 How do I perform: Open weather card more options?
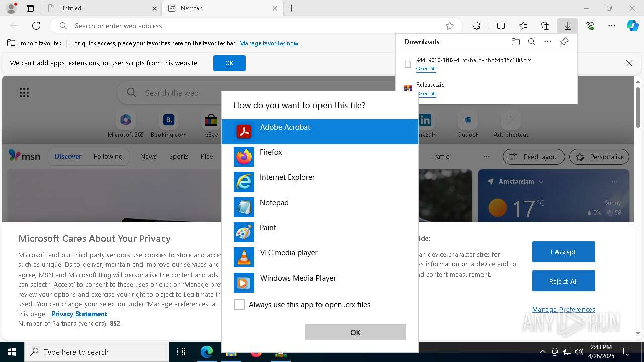click(614, 182)
